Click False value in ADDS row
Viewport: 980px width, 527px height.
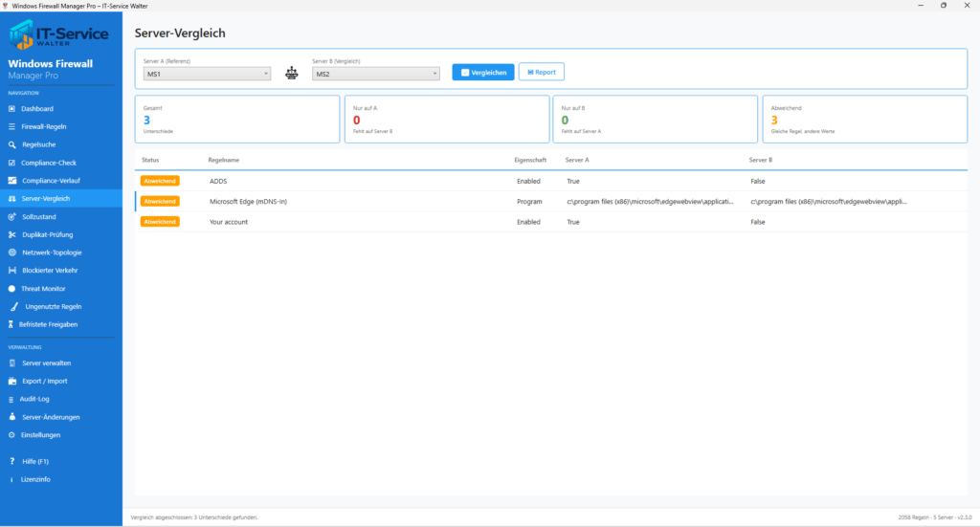(758, 181)
